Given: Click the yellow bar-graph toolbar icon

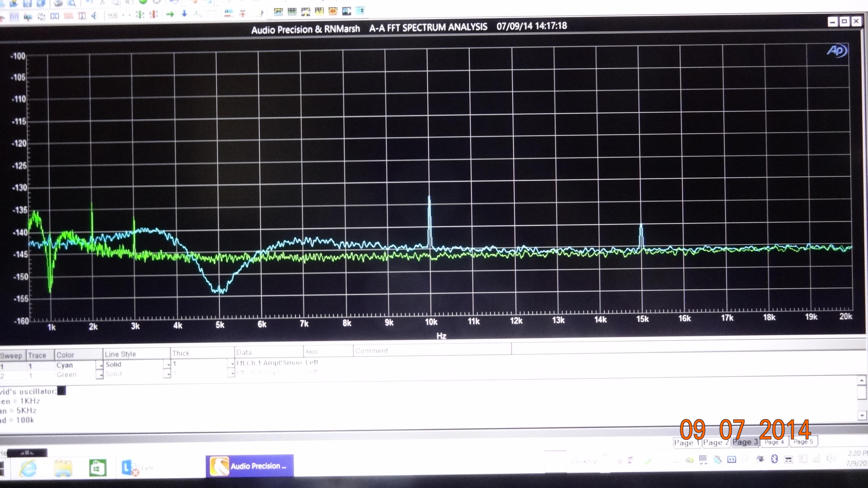Looking at the screenshot, I should (x=319, y=12).
